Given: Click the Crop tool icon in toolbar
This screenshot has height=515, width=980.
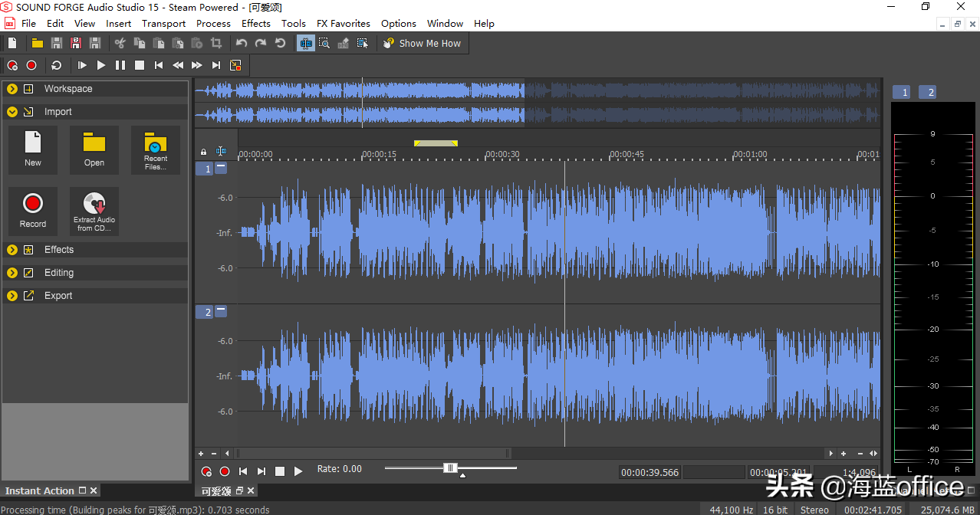Looking at the screenshot, I should tap(216, 44).
